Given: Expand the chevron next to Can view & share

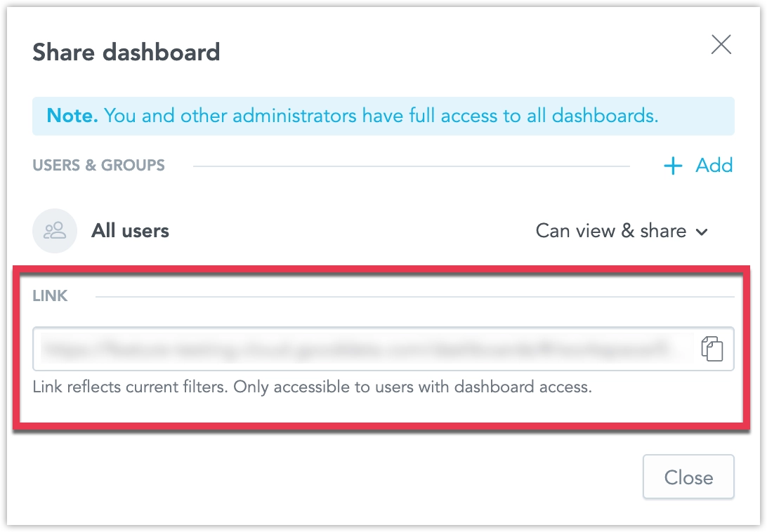Looking at the screenshot, I should pyautogui.click(x=704, y=231).
